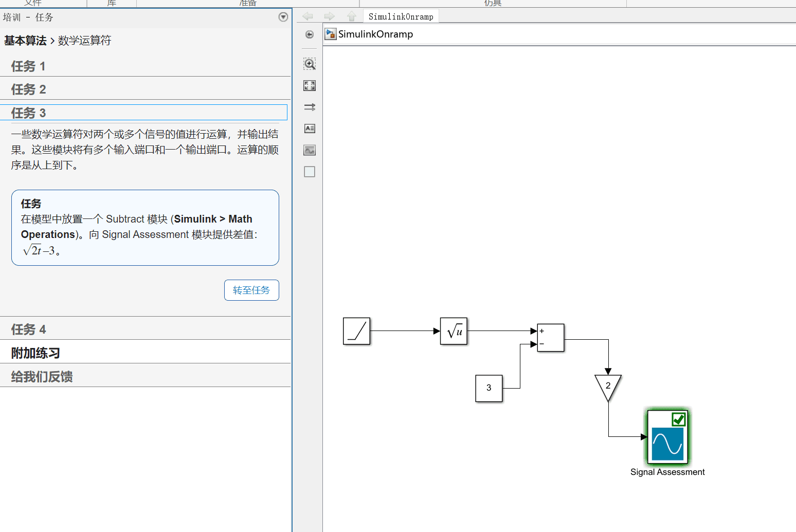Select the square root block
This screenshot has height=532, width=796.
[x=454, y=331]
